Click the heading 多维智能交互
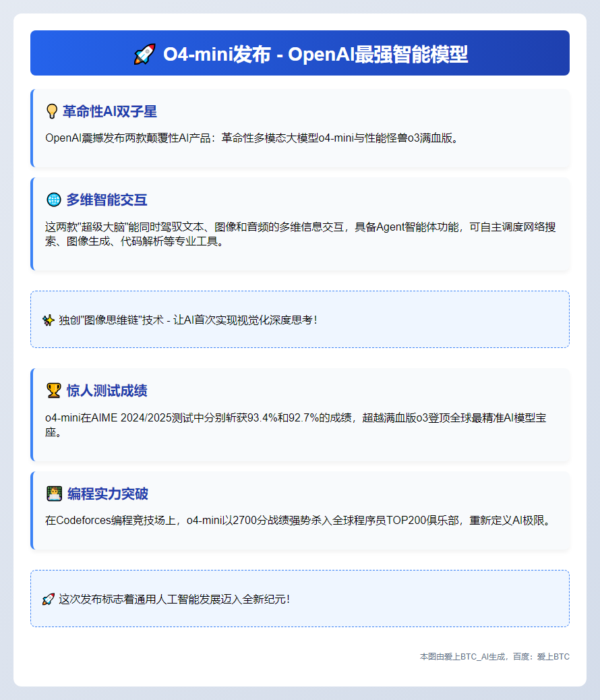 [107, 200]
